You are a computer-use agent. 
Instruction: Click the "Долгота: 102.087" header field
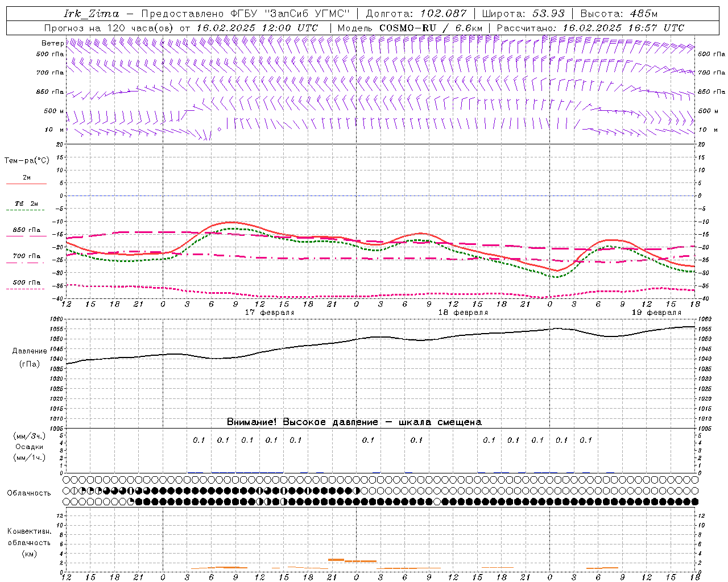pos(416,14)
